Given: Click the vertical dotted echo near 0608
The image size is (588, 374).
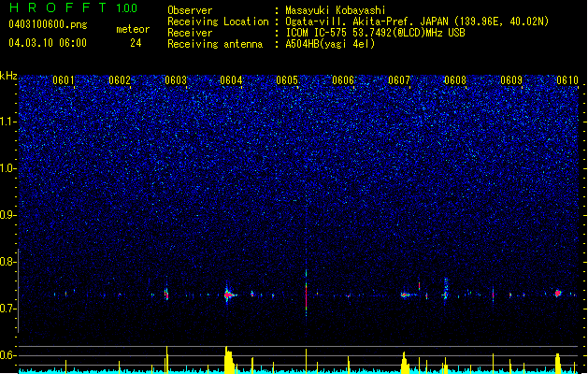Looking at the screenshot, I should (x=446, y=288).
